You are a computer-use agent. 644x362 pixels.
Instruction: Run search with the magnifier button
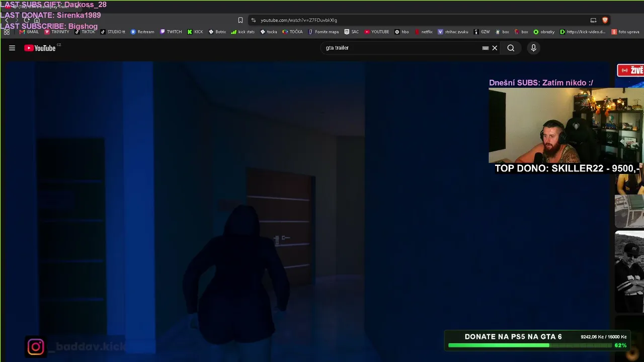[x=511, y=48]
